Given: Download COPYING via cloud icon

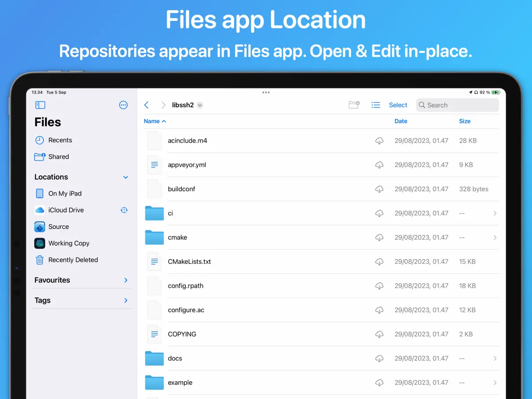Looking at the screenshot, I should 379,334.
